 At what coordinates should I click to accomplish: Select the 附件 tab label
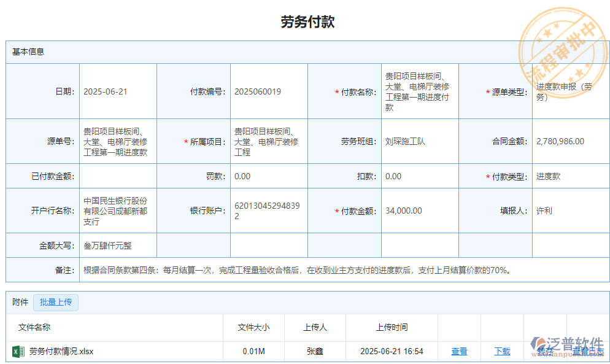pos(20,302)
